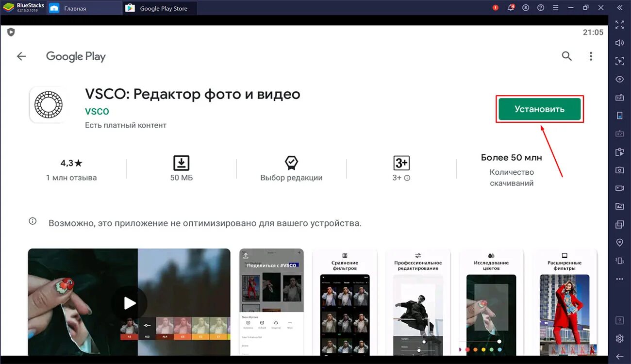The height and width of the screenshot is (364, 631).
Task: Click the BlueStacks logo
Action: point(9,8)
